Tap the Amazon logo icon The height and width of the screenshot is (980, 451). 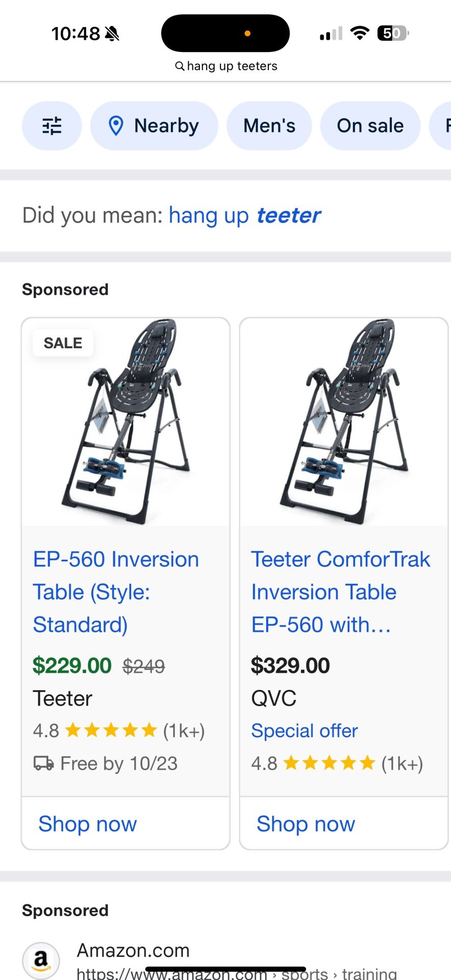(x=41, y=960)
